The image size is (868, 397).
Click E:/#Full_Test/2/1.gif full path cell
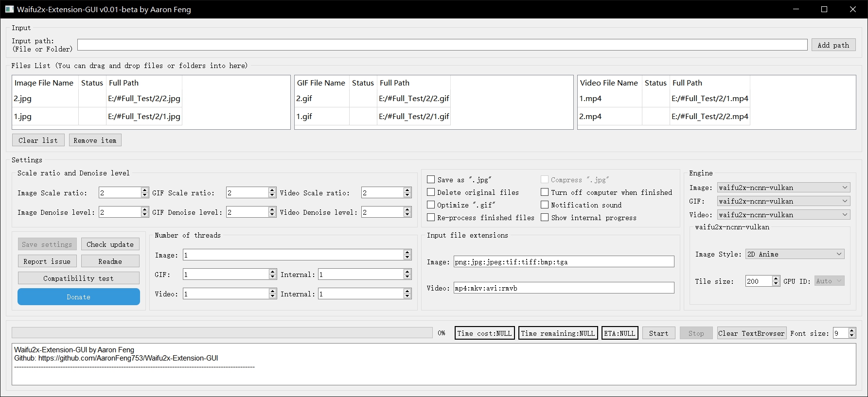[414, 117]
